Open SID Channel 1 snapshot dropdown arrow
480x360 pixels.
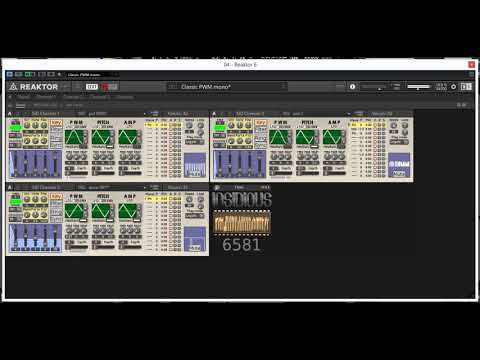click(x=145, y=114)
